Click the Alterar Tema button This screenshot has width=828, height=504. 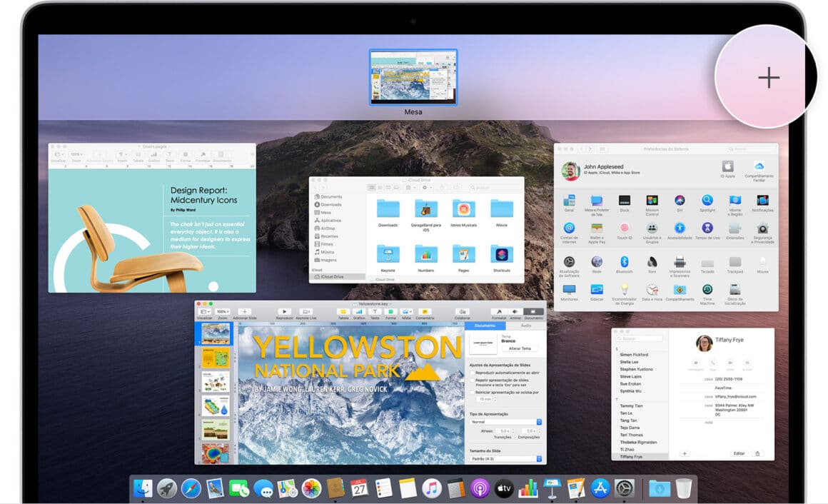[x=520, y=348]
